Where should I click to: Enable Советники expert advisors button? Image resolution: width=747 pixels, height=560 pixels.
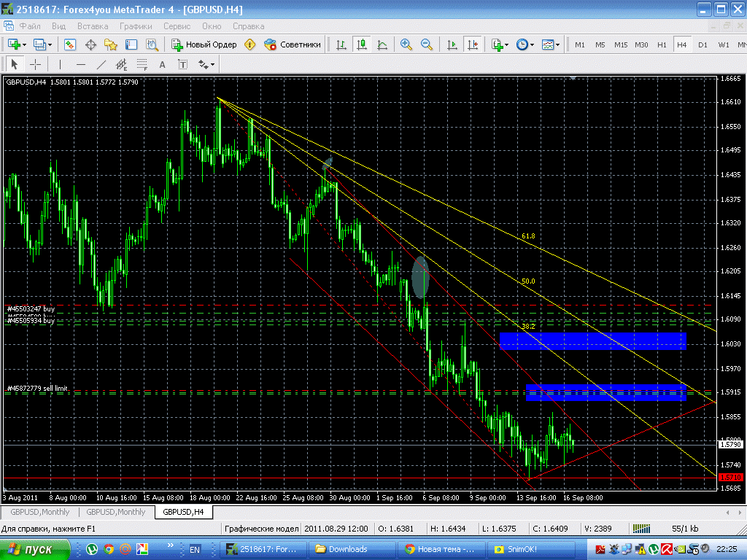click(x=293, y=44)
